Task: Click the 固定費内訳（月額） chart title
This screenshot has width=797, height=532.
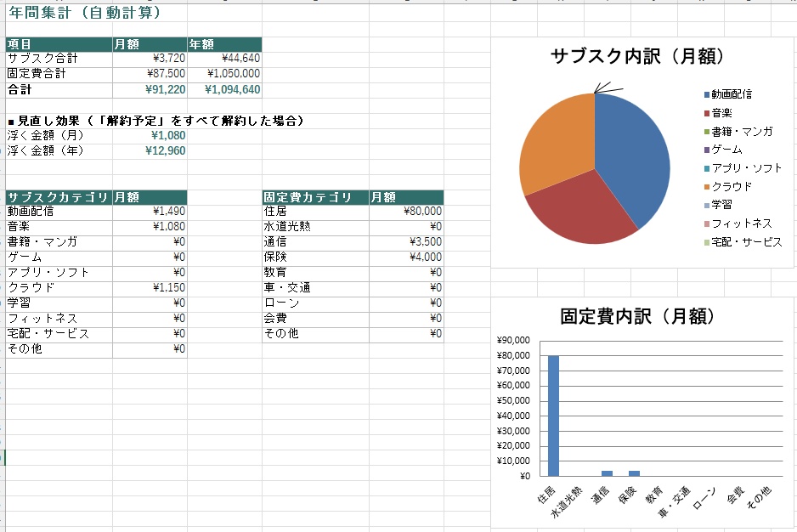Action: pyautogui.click(x=637, y=316)
